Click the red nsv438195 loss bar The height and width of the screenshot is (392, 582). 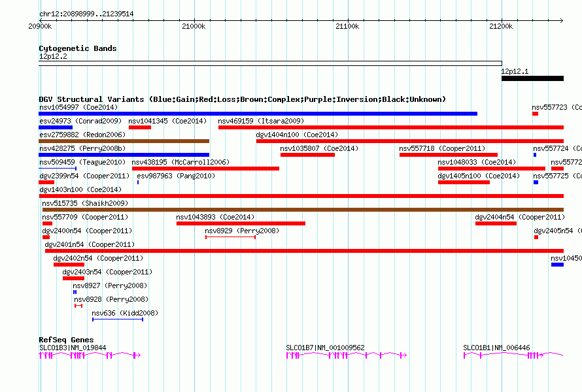[x=205, y=169]
